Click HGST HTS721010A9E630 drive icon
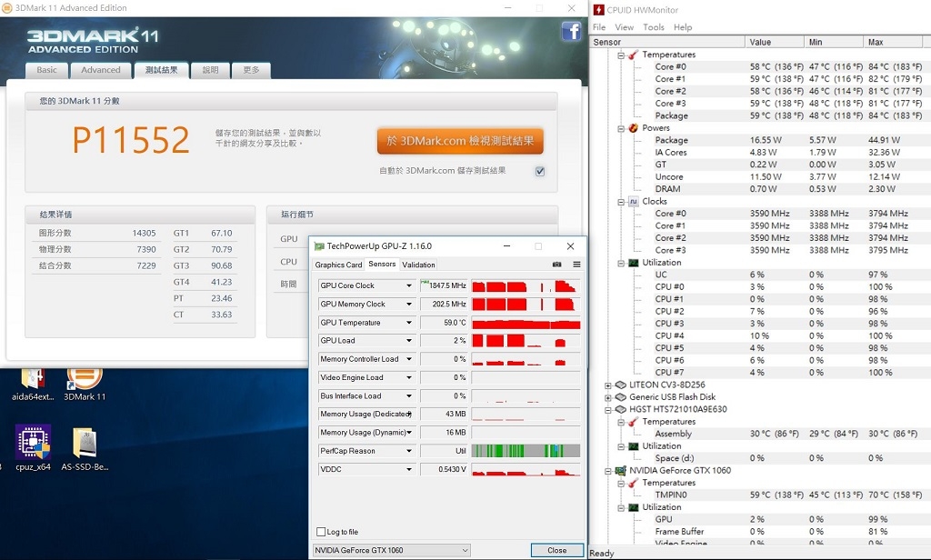The image size is (931, 560). point(620,409)
